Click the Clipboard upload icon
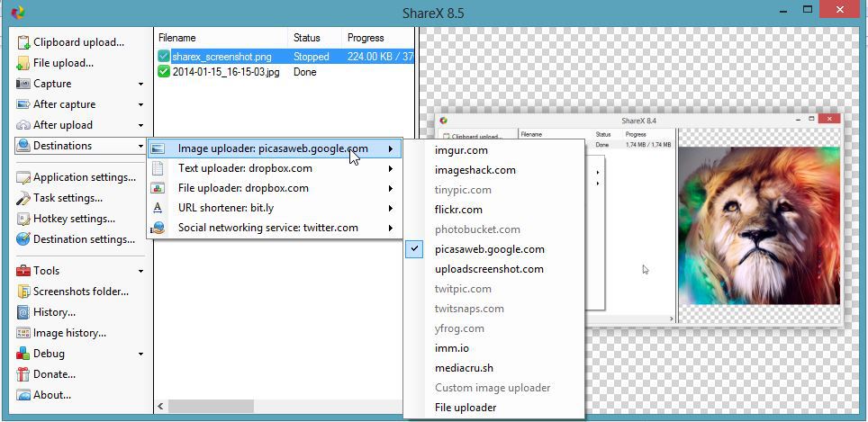 click(23, 42)
